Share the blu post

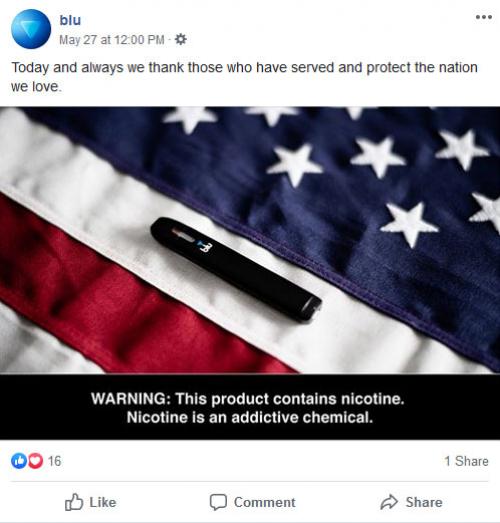click(411, 502)
